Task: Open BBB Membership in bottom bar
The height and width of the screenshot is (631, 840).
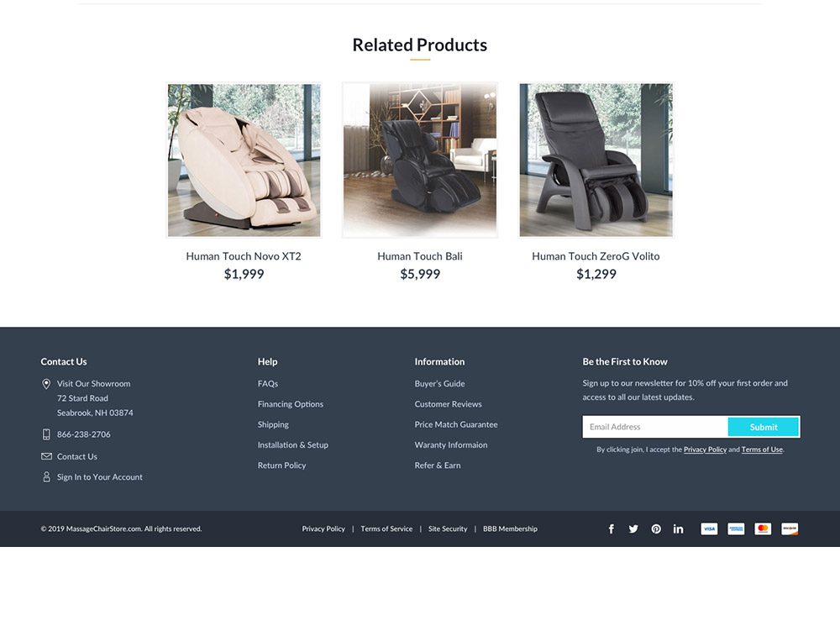Action: [510, 528]
